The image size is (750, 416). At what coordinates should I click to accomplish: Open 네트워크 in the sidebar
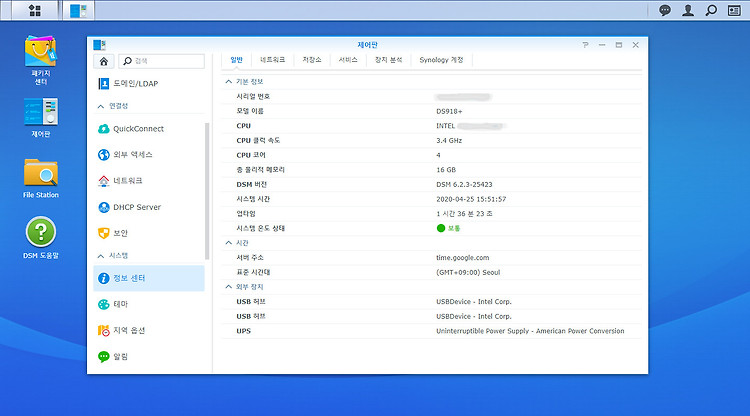pyautogui.click(x=149, y=181)
